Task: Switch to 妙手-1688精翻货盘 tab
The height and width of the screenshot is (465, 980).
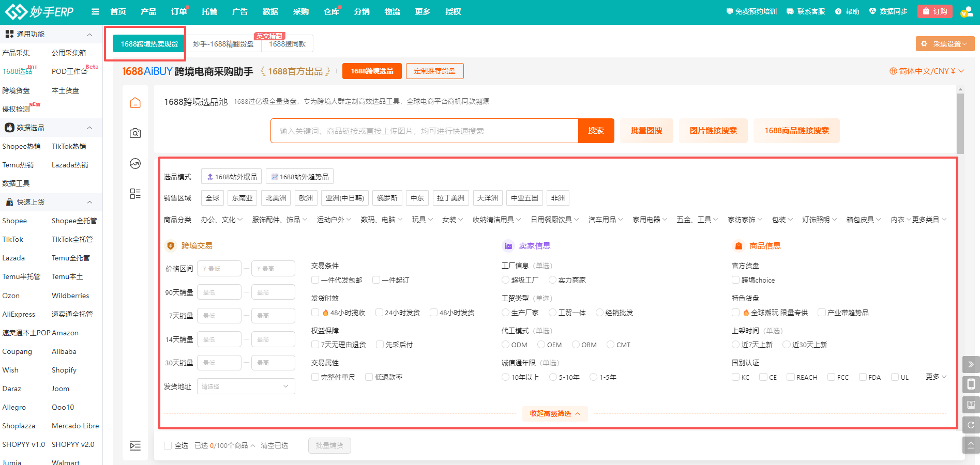Action: pyautogui.click(x=223, y=44)
